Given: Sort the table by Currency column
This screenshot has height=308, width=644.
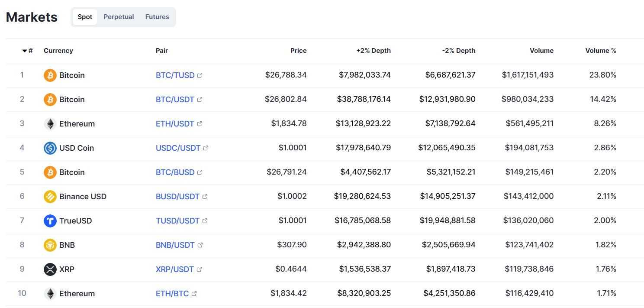Looking at the screenshot, I should [58, 51].
